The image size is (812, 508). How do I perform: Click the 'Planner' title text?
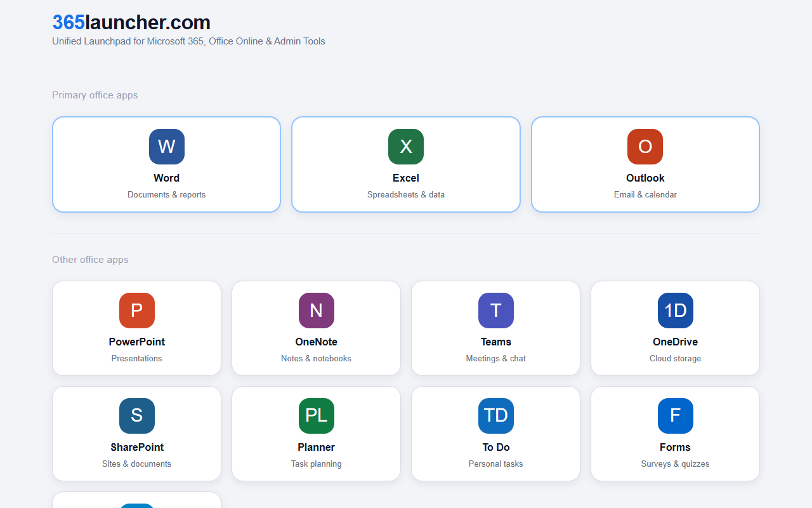tap(317, 447)
